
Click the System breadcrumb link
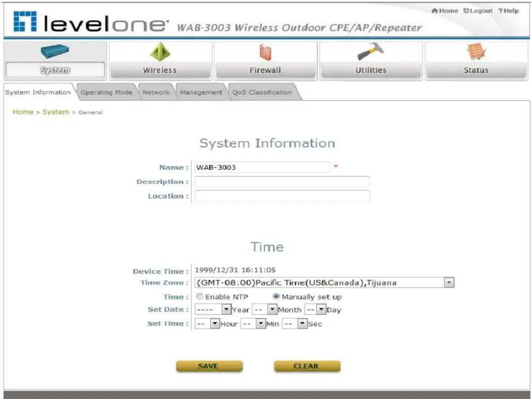tap(56, 112)
